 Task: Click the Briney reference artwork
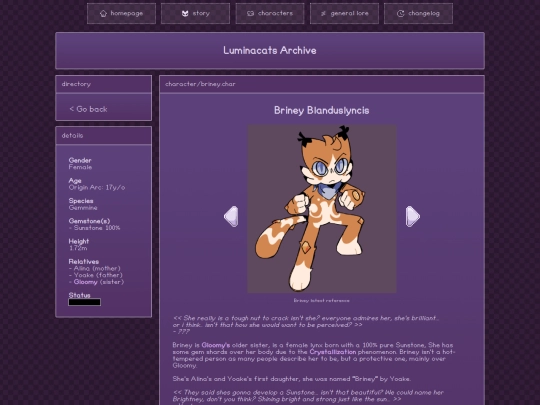(322, 209)
